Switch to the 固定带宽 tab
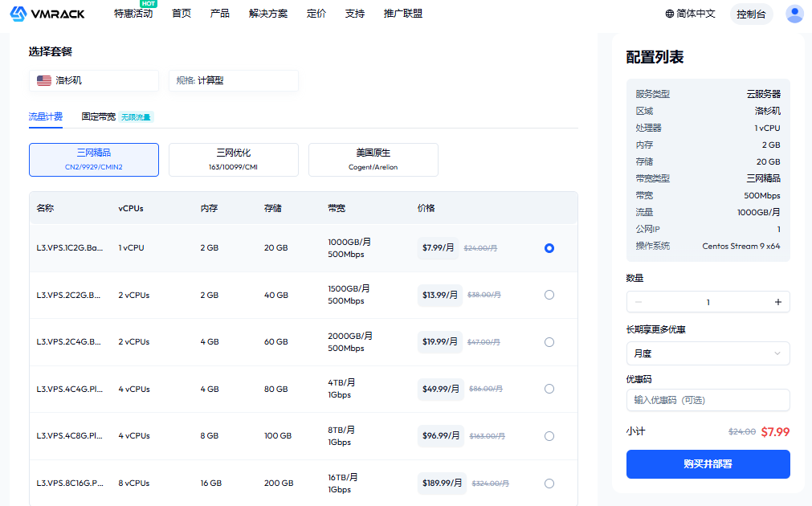812x506 pixels. (x=96, y=116)
